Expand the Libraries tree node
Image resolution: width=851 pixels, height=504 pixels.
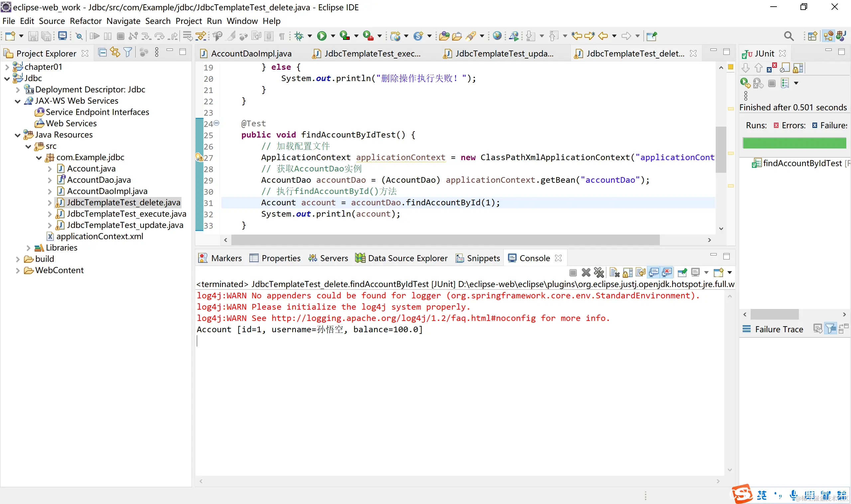29,248
